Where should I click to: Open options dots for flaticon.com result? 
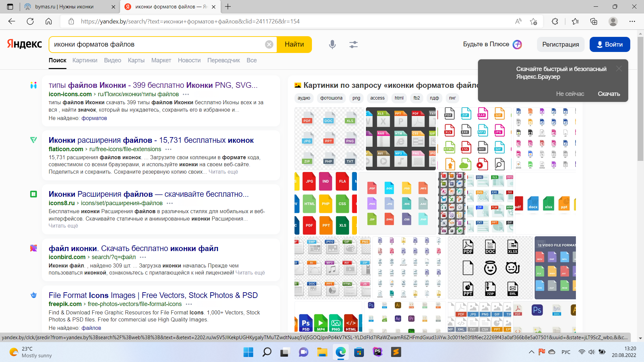pos(168,149)
